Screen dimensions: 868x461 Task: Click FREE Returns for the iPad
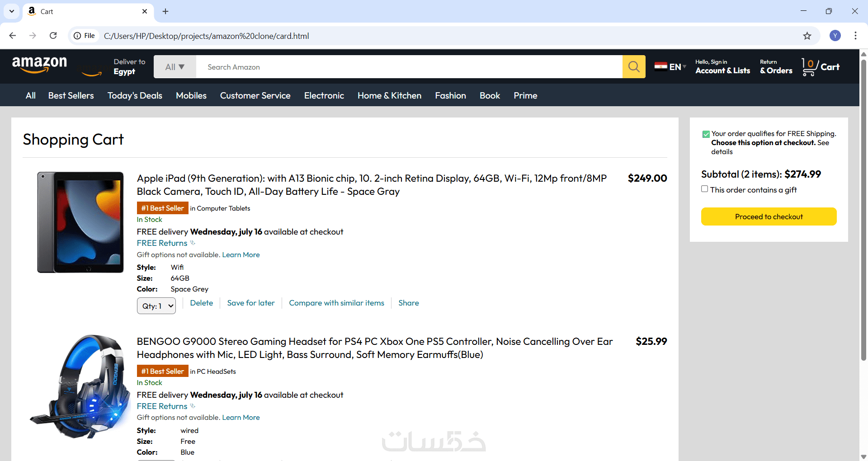[162, 243]
